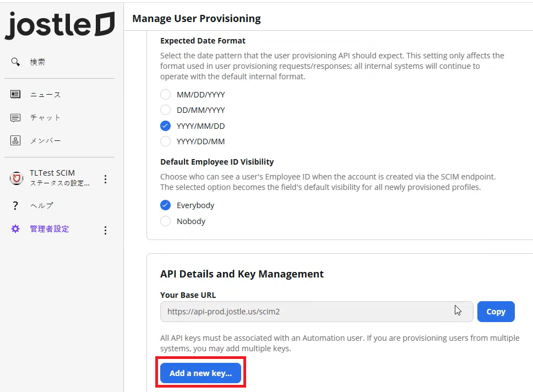Select the DD/MM/YYYY date format

[x=166, y=110]
